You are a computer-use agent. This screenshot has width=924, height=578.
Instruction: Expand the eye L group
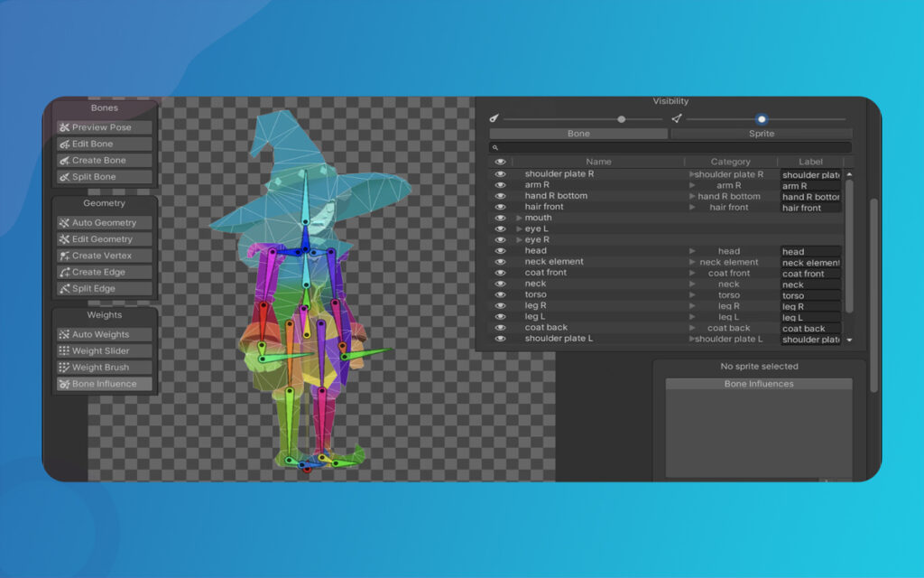(519, 229)
